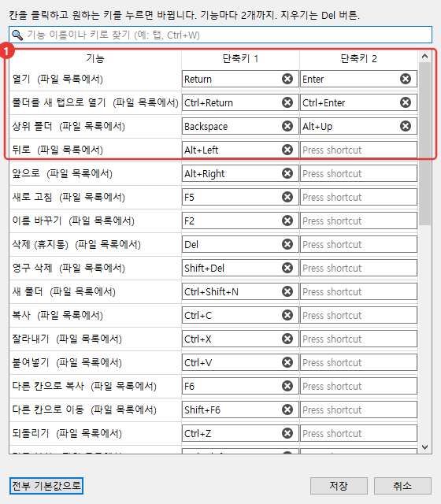The image size is (441, 504).
Task: Clear the Alt+Up shortcut
Action: (x=406, y=126)
